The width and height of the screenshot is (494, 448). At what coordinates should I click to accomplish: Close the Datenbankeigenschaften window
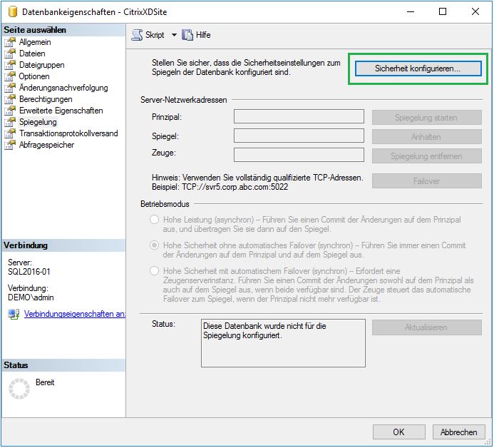pos(475,12)
